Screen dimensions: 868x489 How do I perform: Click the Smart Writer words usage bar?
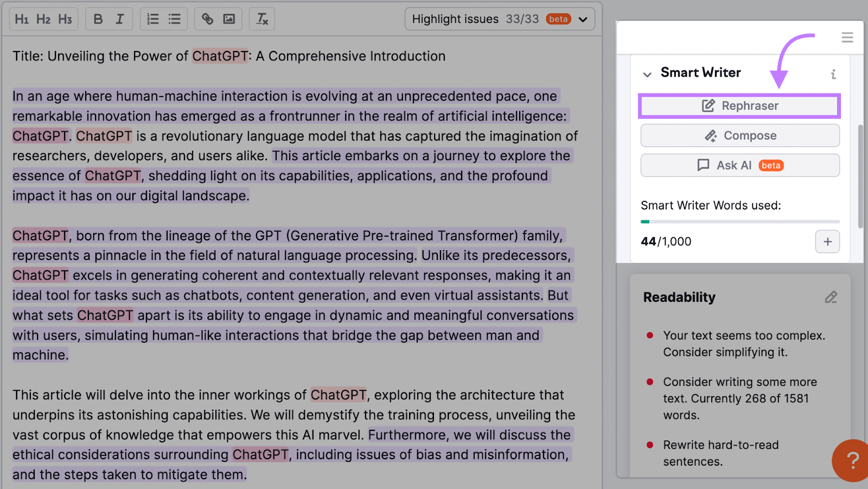[740, 221]
